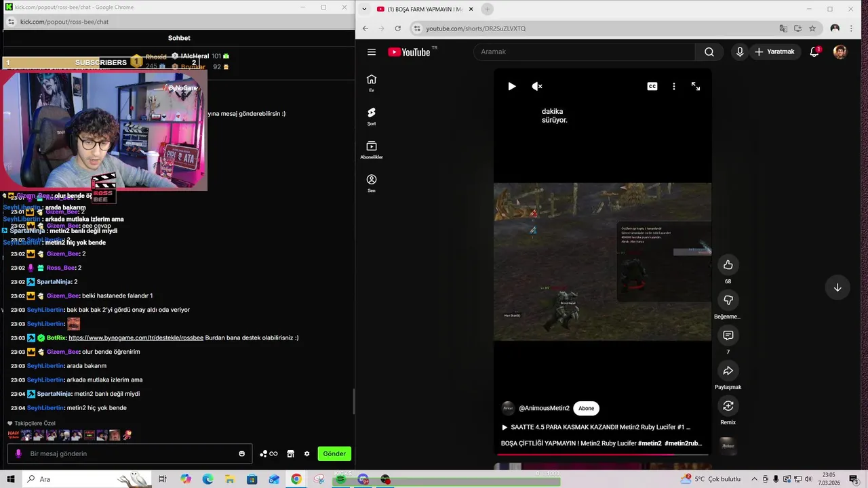The height and width of the screenshot is (488, 868).
Task: Go to next Short with down arrow
Action: 837,287
